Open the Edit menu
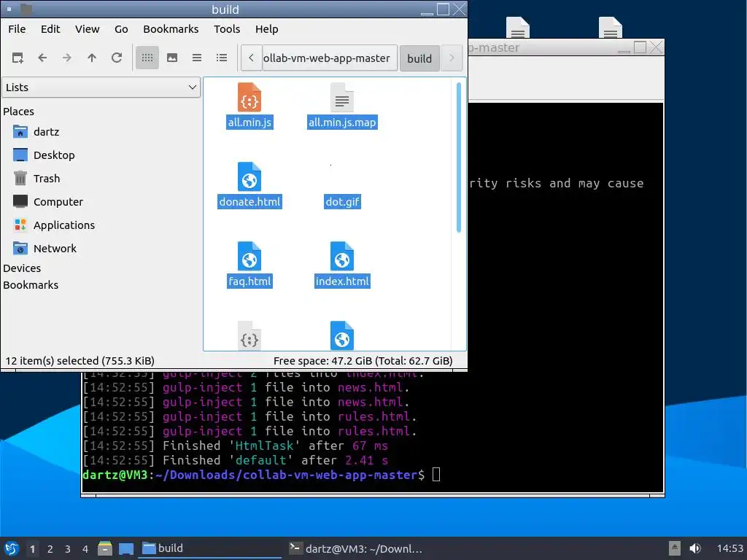The image size is (747, 560). (x=50, y=29)
